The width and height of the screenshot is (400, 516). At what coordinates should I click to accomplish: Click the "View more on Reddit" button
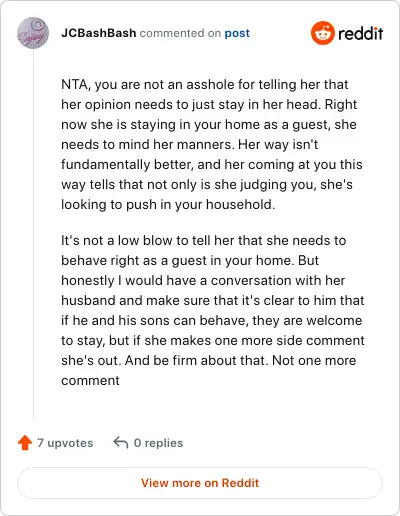coord(200,483)
